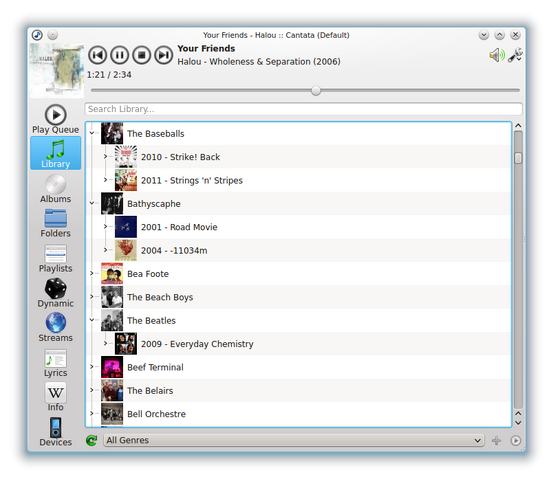Select The Beach Boys artist row
The height and width of the screenshot is (479, 553).
tap(299, 297)
